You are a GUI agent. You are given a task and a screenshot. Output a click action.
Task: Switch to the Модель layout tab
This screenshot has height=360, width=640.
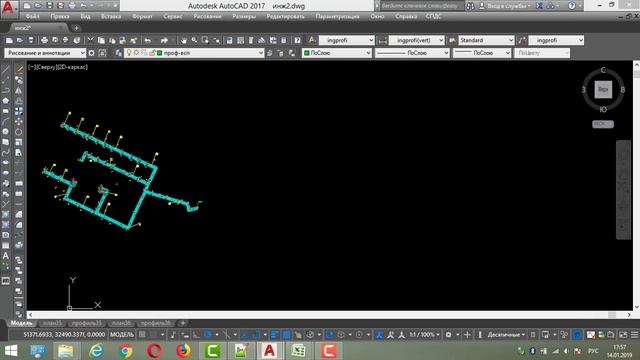click(x=21, y=323)
